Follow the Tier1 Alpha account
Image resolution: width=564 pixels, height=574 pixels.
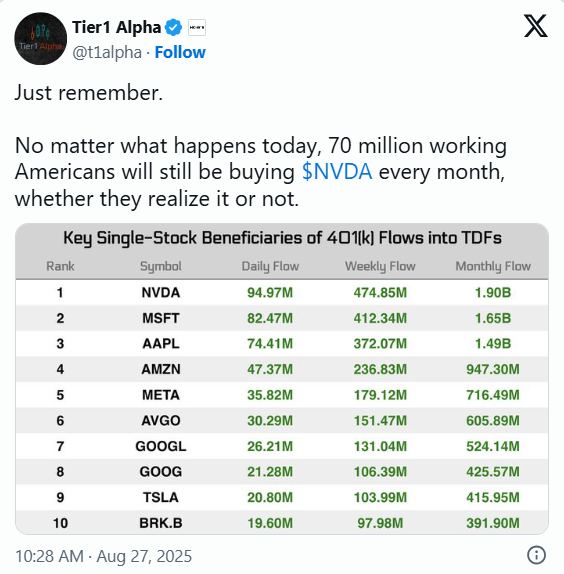(x=180, y=52)
